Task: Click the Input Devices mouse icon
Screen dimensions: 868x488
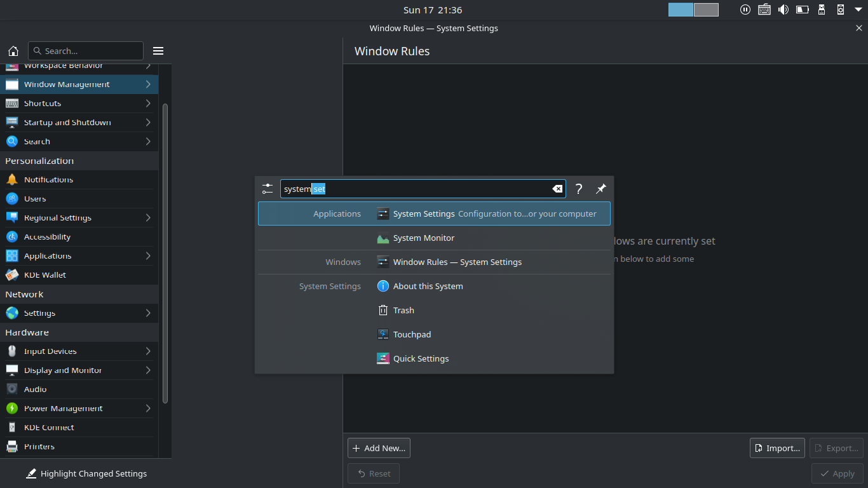Action: (x=12, y=351)
